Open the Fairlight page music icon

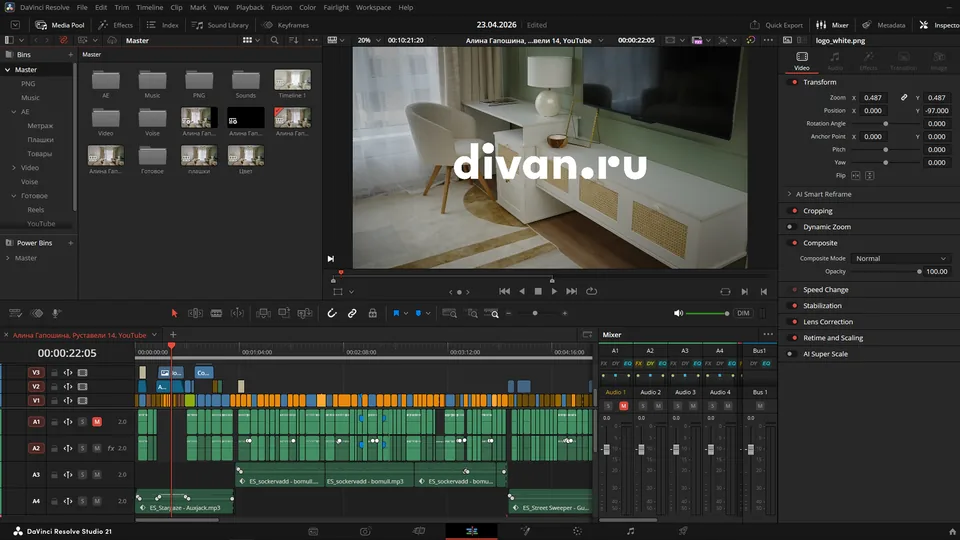tap(630, 531)
